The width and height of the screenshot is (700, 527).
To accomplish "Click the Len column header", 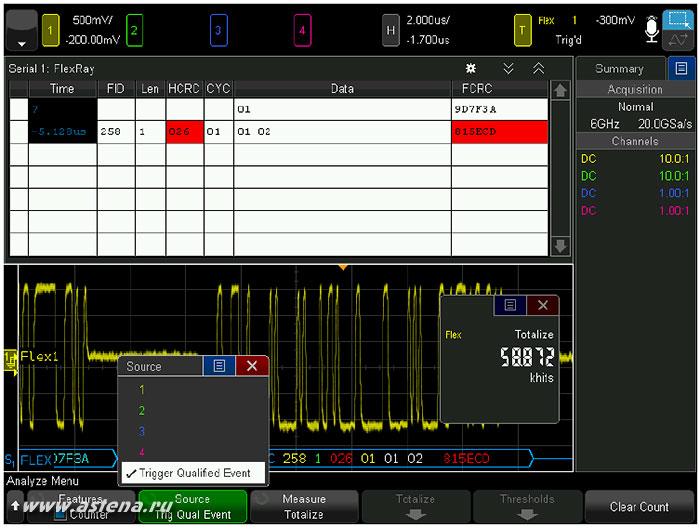I will click(x=150, y=89).
